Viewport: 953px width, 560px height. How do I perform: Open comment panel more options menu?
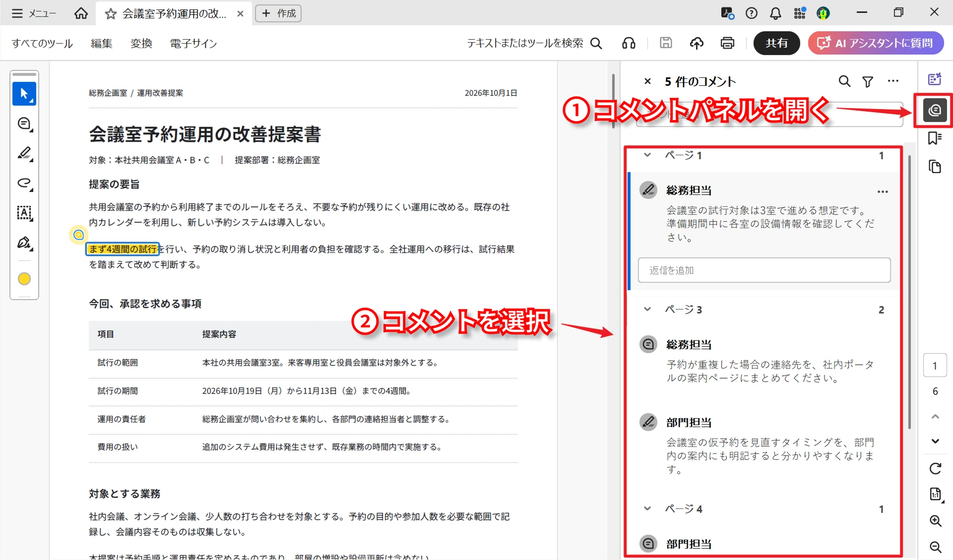pyautogui.click(x=893, y=81)
